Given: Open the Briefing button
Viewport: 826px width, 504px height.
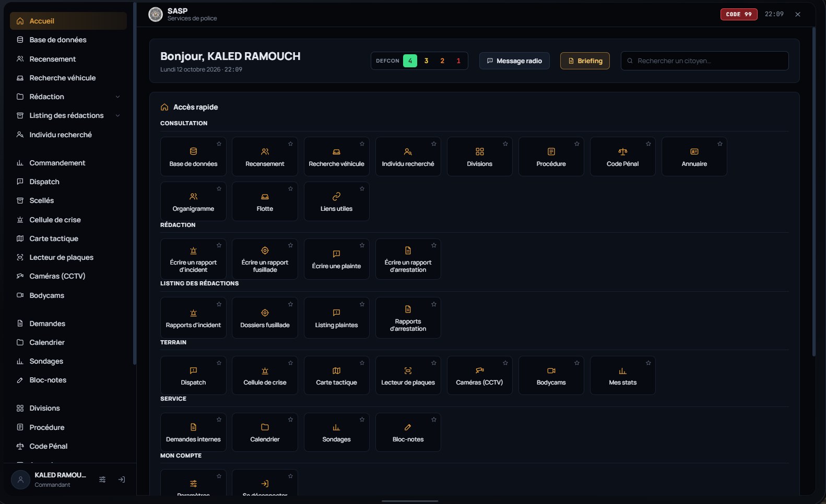Looking at the screenshot, I should [585, 61].
